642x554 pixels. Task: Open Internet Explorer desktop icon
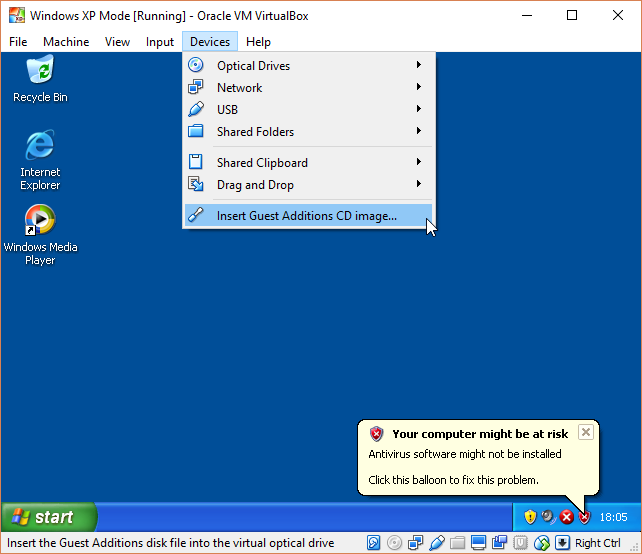coord(40,147)
